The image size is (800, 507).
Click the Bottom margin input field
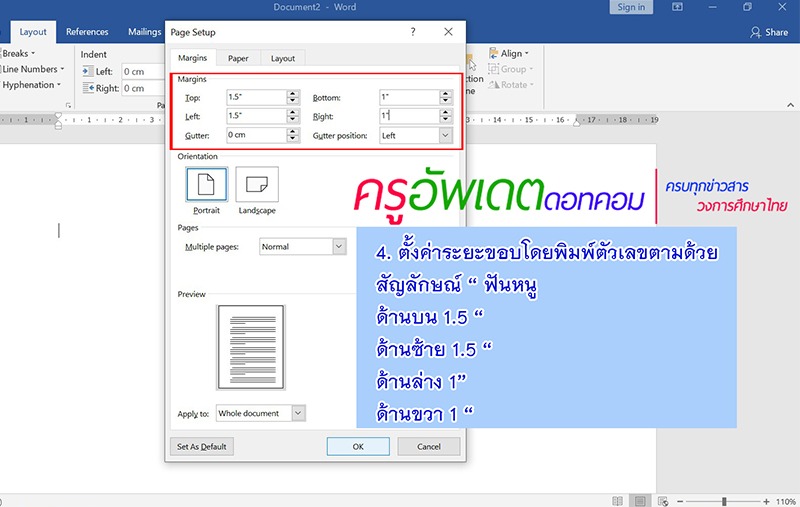[x=409, y=97]
